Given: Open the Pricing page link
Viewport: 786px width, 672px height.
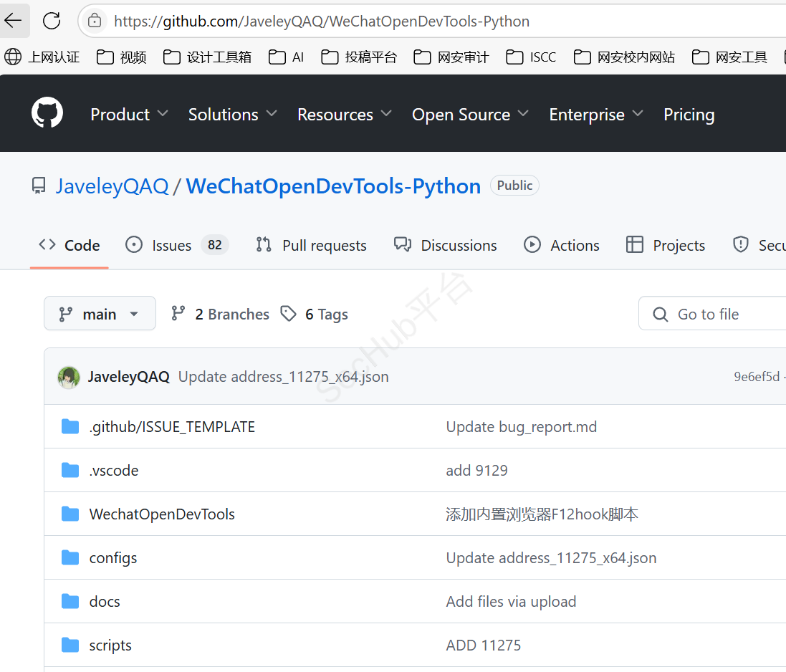Looking at the screenshot, I should pyautogui.click(x=689, y=115).
